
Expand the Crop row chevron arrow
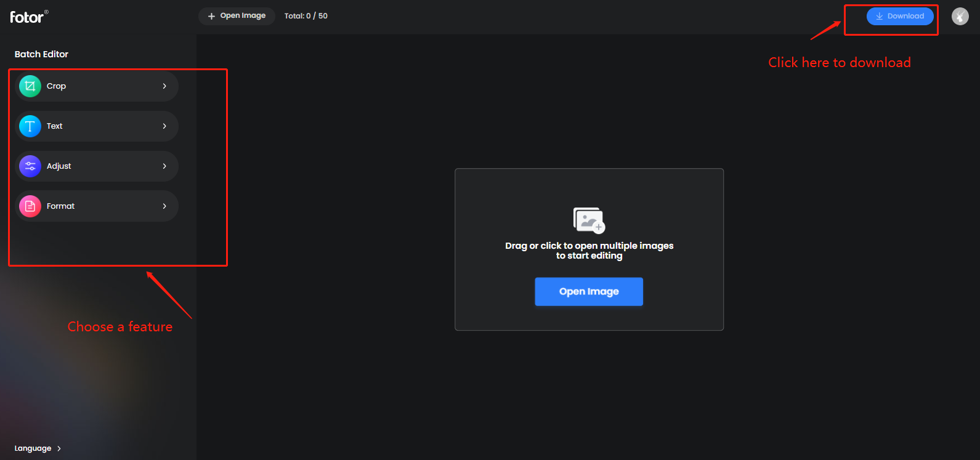point(164,86)
